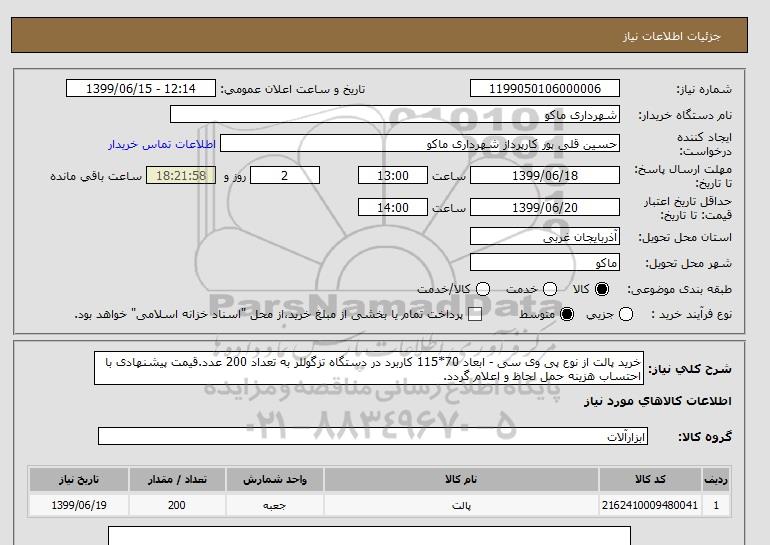The width and height of the screenshot is (770, 545).
Task: Click row number 1 cell
Action: point(716,505)
